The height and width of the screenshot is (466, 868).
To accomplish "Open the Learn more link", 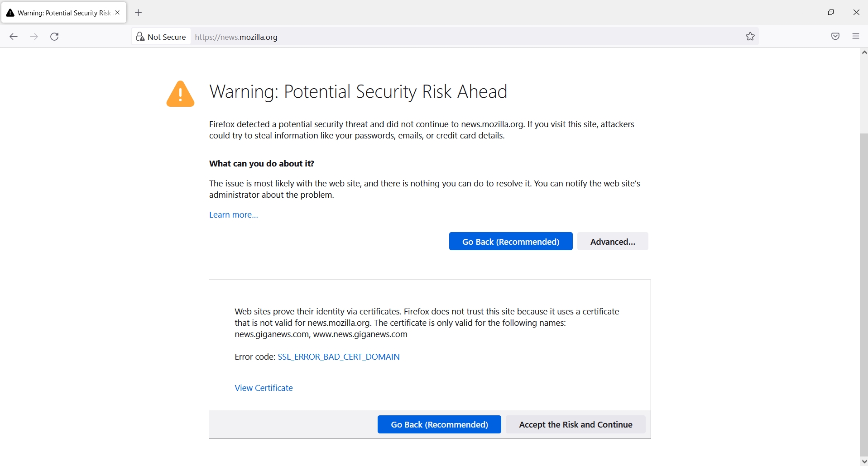I will point(233,214).
